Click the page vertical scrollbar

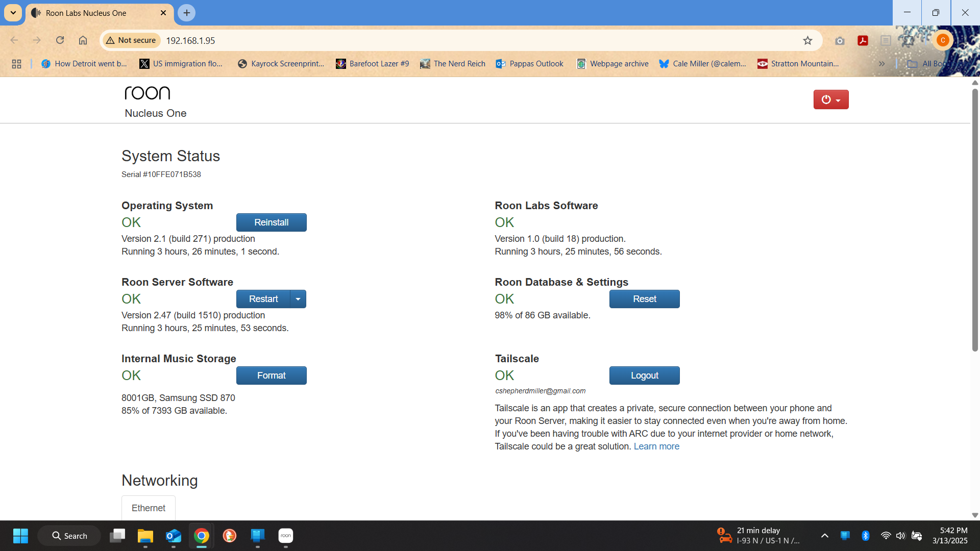tap(975, 219)
